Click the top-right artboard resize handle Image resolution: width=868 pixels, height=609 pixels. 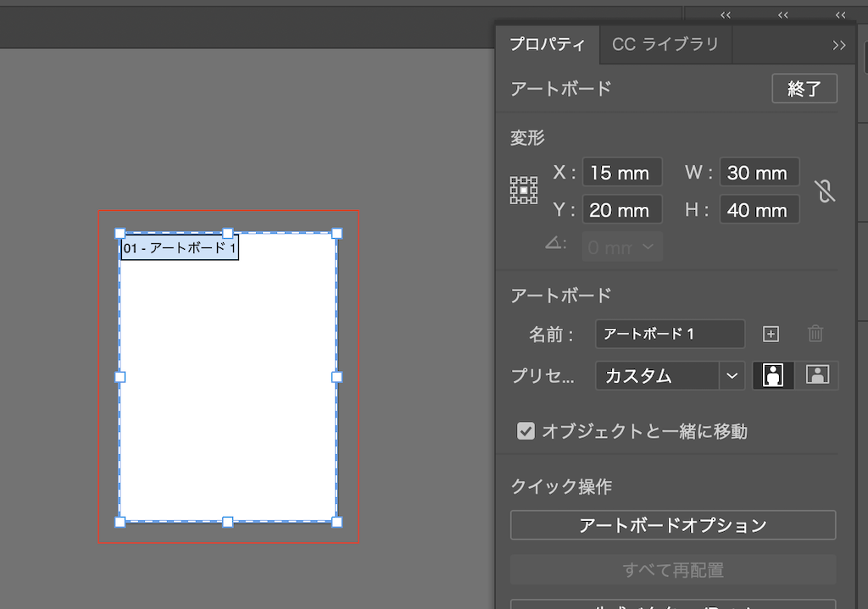click(x=337, y=234)
